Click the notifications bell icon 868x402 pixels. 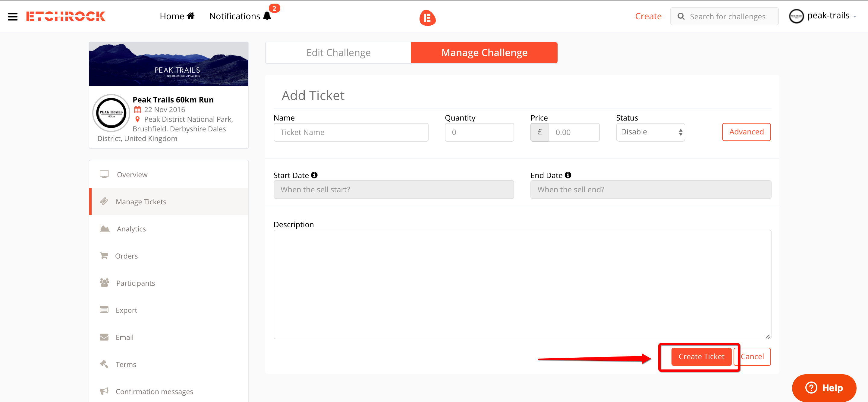(x=267, y=16)
